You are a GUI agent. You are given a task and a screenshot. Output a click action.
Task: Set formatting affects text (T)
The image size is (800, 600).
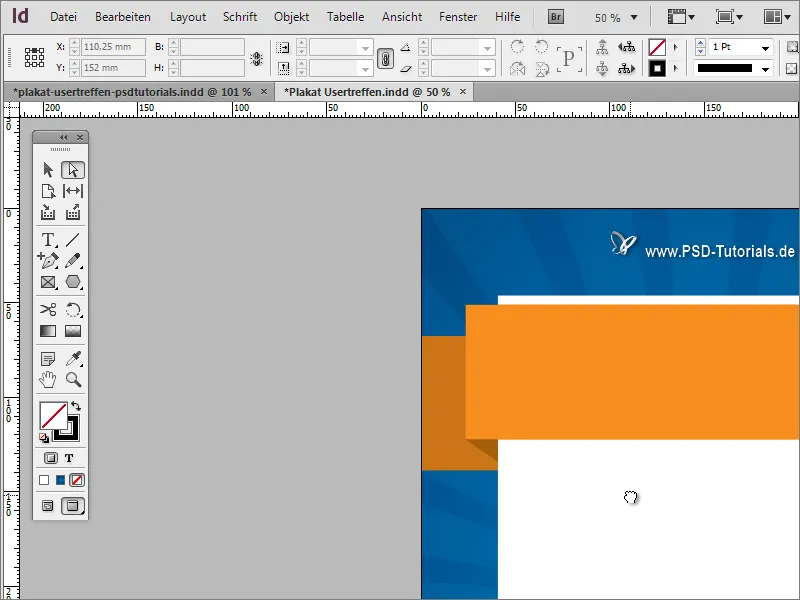click(x=69, y=458)
